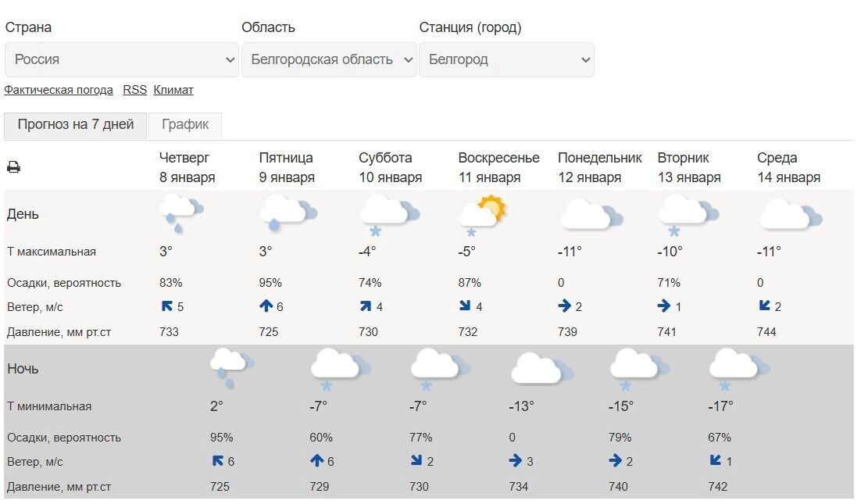868x504 pixels.
Task: Select the Прогноз на 7 дней tab
Action: click(x=75, y=124)
